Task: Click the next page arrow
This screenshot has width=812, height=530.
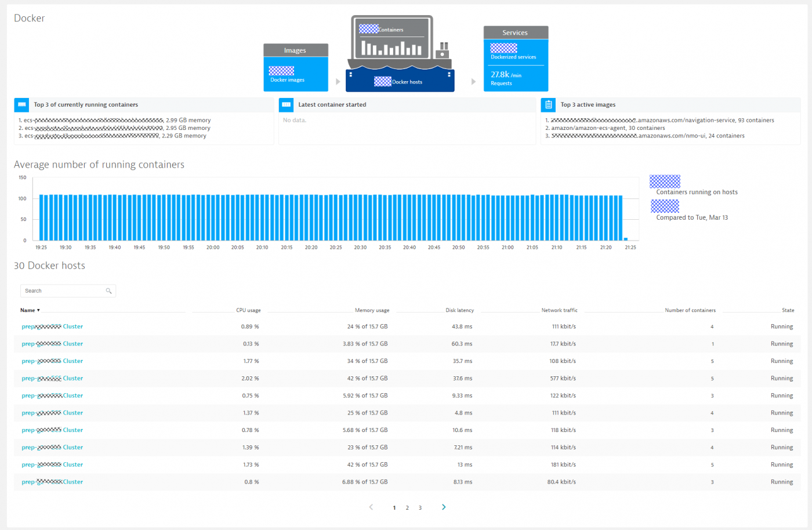Action: 444,507
